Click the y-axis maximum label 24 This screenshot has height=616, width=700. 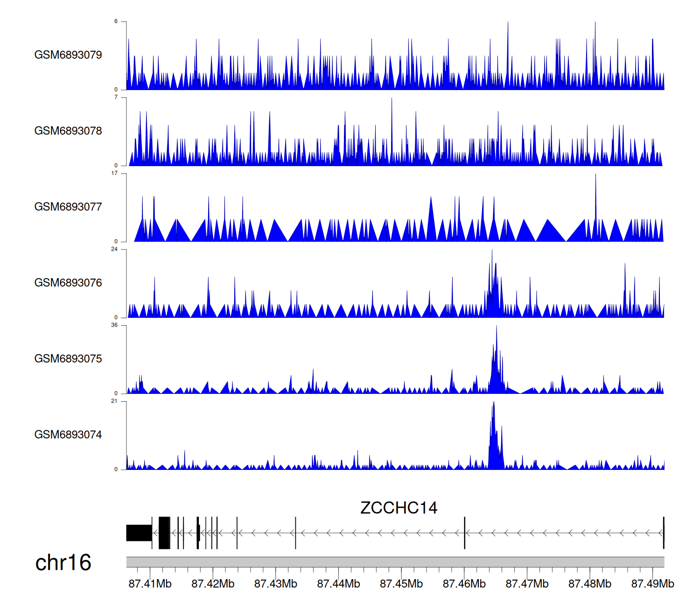pyautogui.click(x=114, y=249)
